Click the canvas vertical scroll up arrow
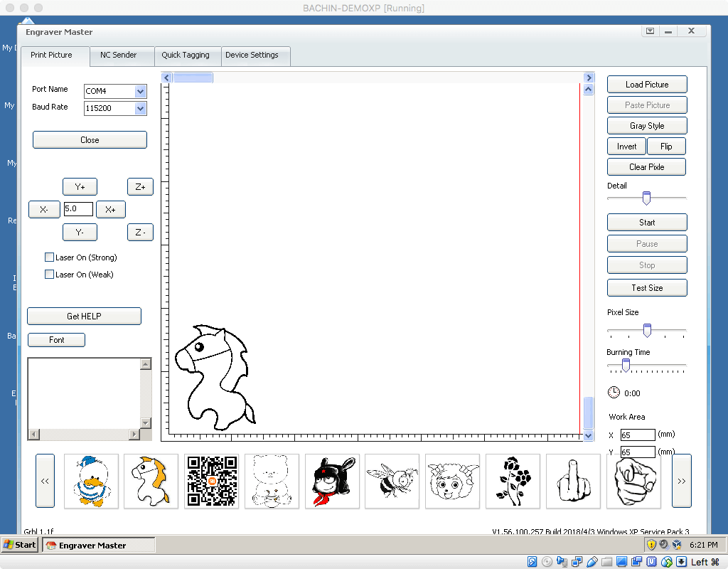The width and height of the screenshot is (728, 569). 588,89
